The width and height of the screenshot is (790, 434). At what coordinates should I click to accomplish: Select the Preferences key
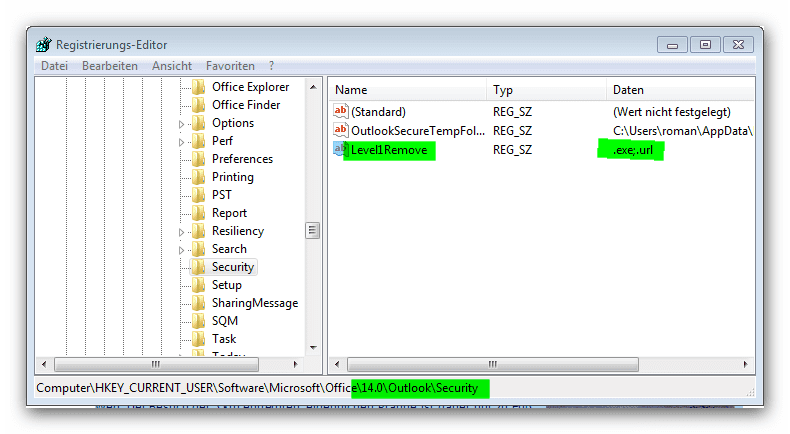point(242,159)
